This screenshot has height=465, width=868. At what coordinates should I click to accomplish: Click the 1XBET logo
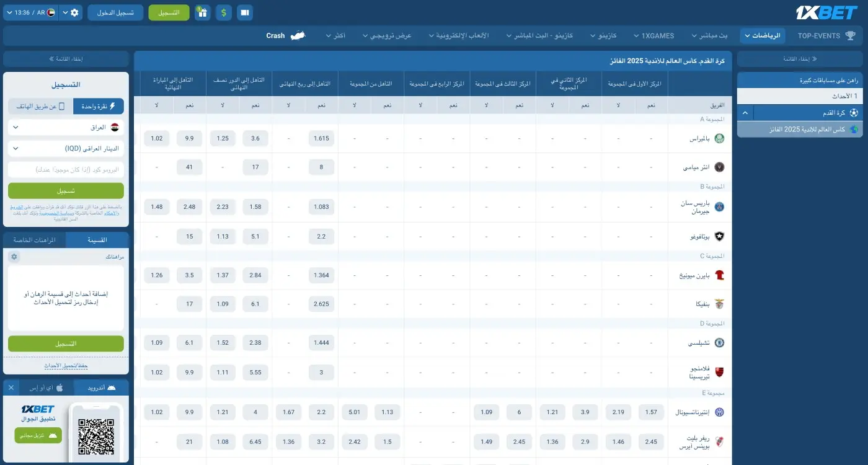point(826,12)
